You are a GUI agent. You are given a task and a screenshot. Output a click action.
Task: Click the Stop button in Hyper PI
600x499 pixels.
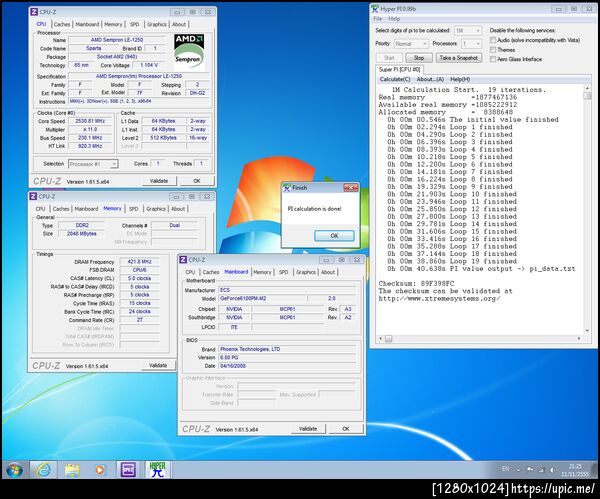click(x=420, y=58)
